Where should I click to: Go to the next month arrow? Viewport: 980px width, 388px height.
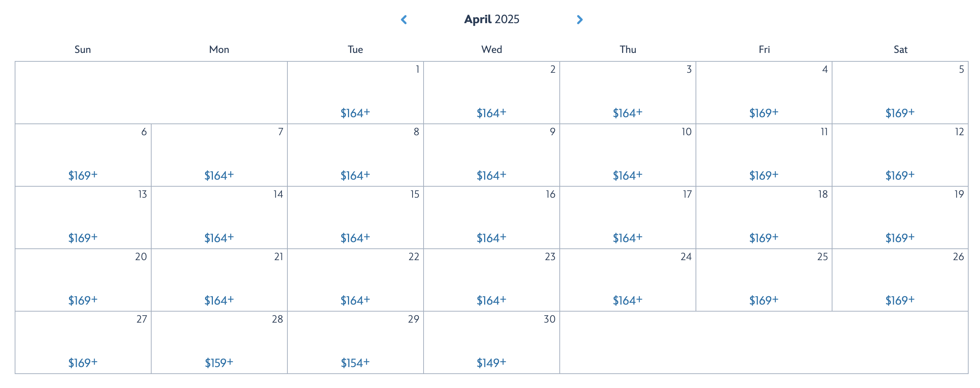tap(580, 20)
